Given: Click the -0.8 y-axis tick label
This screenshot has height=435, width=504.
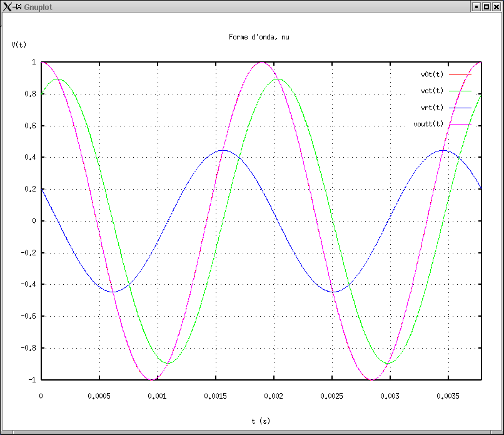Looking at the screenshot, I should click(x=28, y=348).
